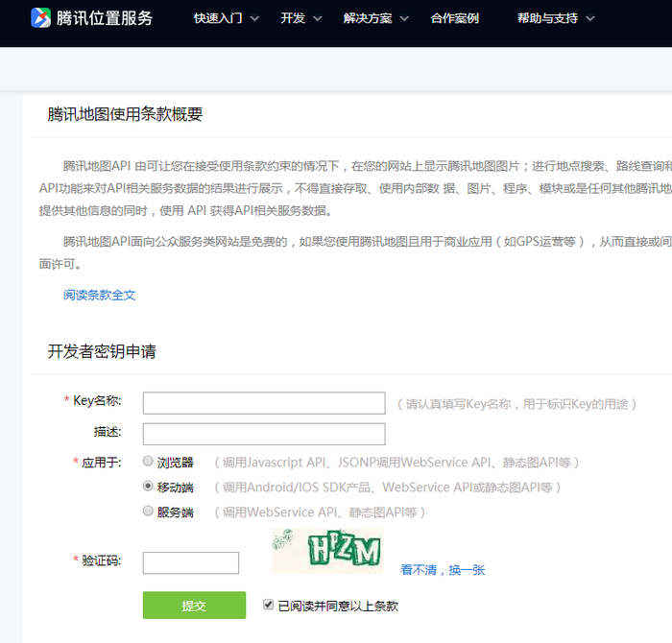
Task: Refresh captcha via 看不清，换一张 link
Action: click(x=443, y=570)
